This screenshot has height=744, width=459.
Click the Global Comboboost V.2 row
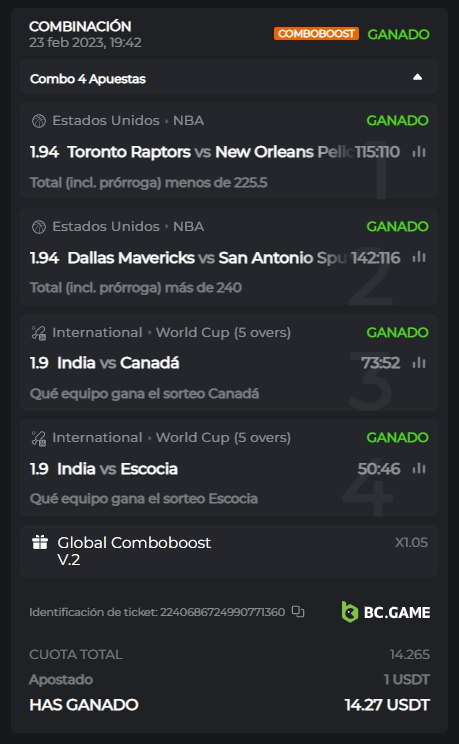229,551
